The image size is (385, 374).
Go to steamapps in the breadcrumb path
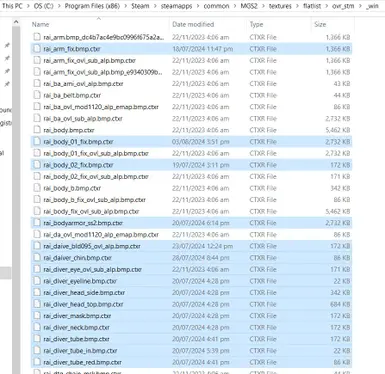pos(176,6)
